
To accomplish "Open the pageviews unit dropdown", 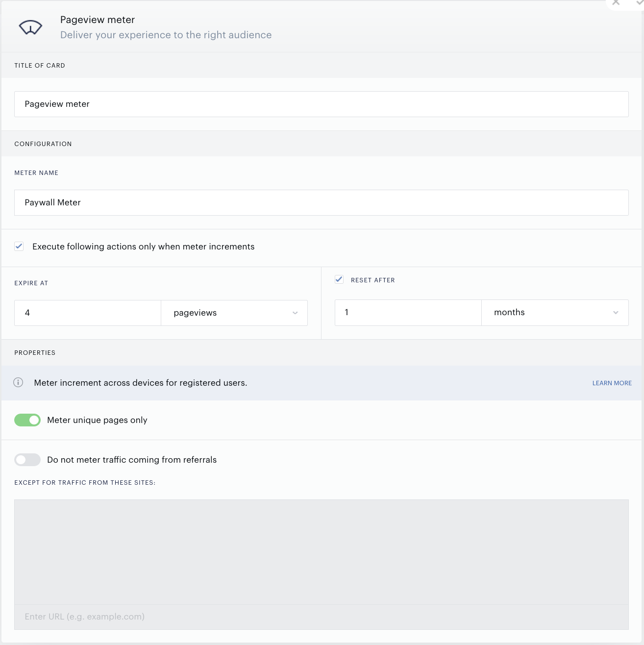I will 234,313.
